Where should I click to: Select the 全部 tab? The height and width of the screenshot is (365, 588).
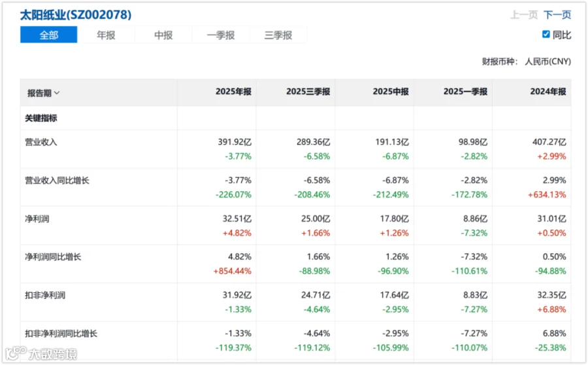49,35
